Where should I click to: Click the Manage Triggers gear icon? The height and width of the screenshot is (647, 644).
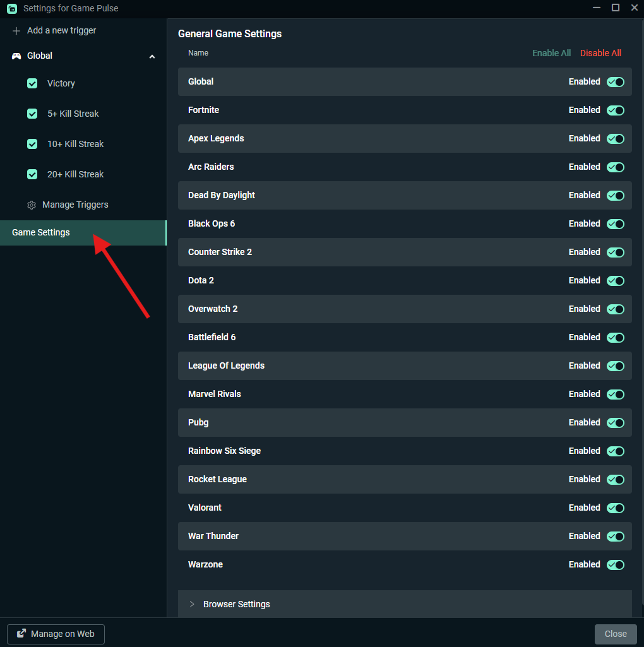click(x=32, y=205)
